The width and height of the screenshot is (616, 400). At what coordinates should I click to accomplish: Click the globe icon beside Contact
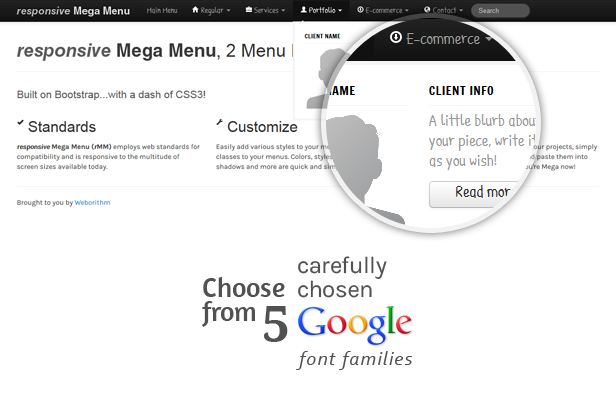tap(427, 9)
